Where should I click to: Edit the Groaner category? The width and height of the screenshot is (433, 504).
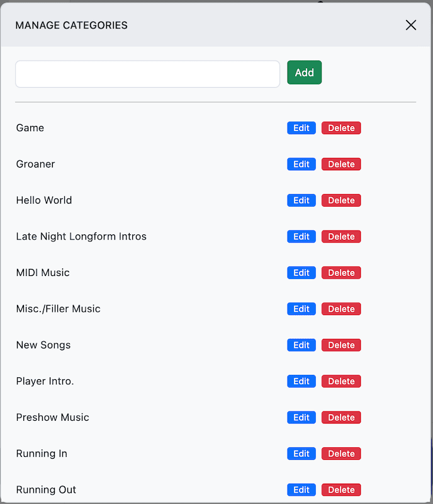click(x=301, y=164)
